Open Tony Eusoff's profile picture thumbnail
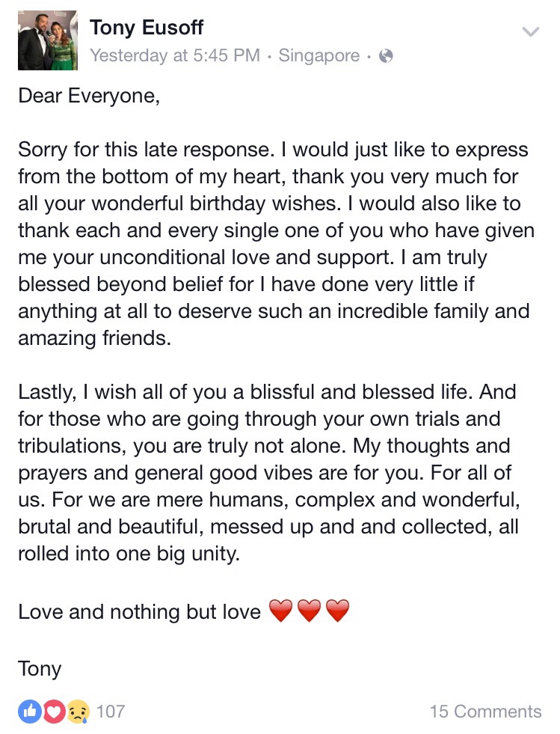560x734 pixels. (48, 40)
